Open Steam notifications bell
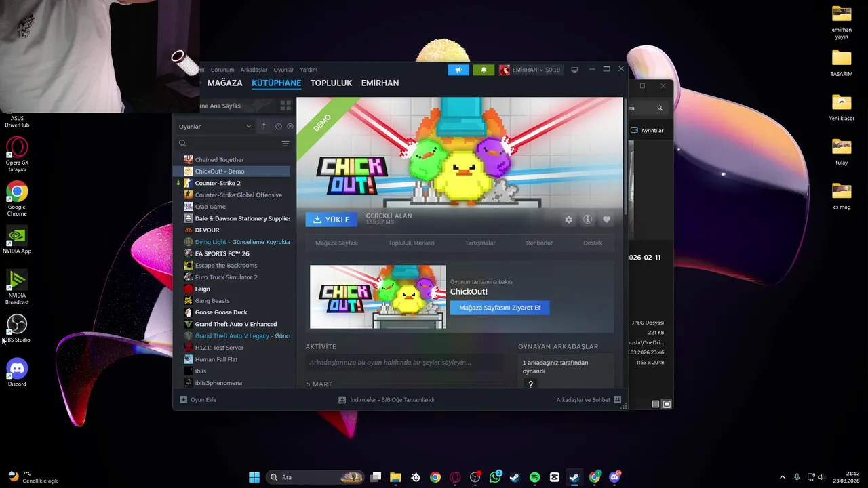Screen dimensions: 868x488 (484, 70)
